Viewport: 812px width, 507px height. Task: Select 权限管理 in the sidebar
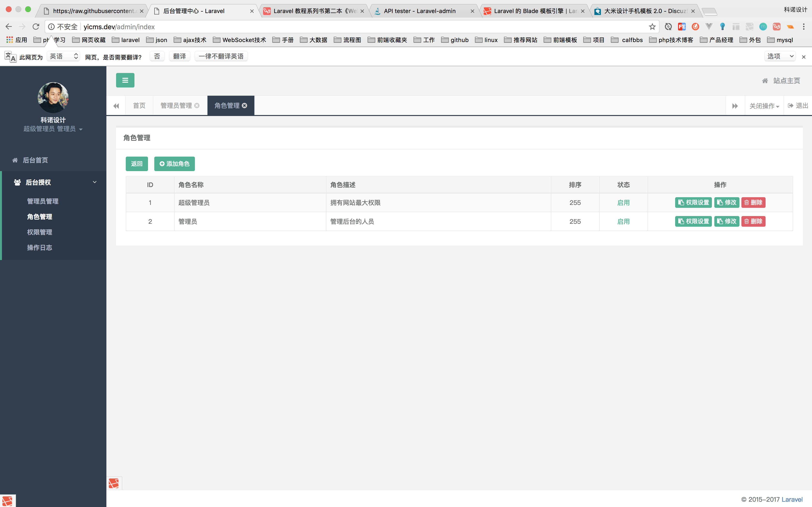coord(40,232)
